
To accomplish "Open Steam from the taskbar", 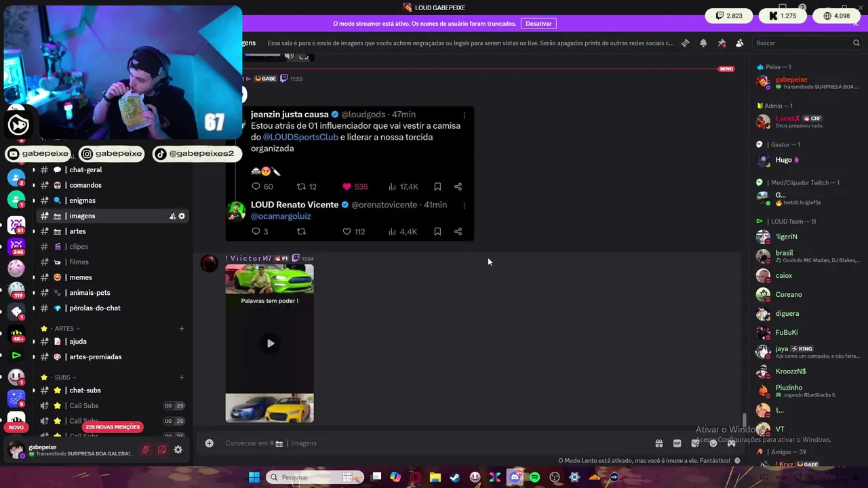I will [x=455, y=477].
